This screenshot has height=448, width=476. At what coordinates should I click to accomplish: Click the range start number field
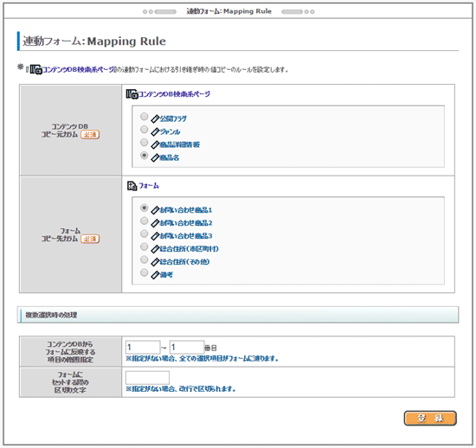(x=143, y=348)
